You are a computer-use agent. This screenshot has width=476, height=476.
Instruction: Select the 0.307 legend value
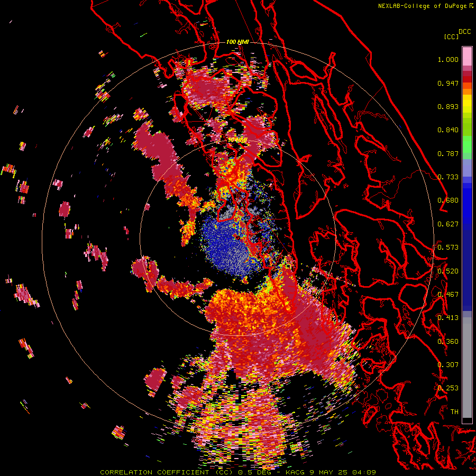(448, 364)
